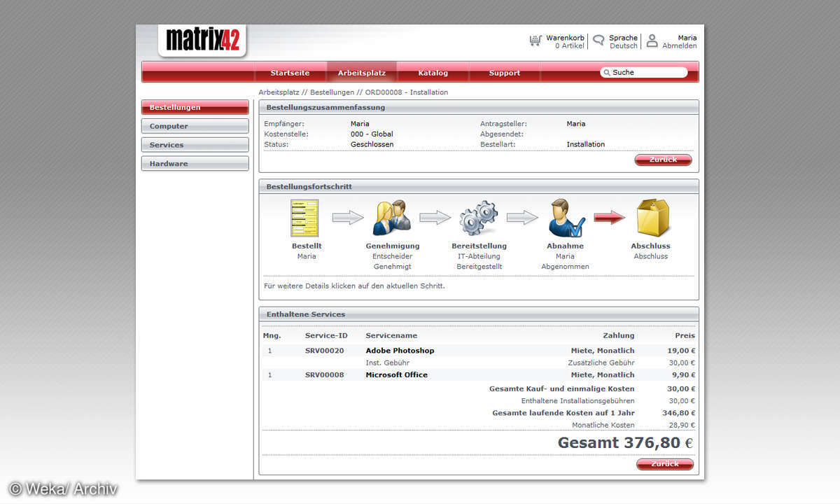Open the Bereitstellung gears icon
The height and width of the screenshot is (504, 840).
coord(479,218)
